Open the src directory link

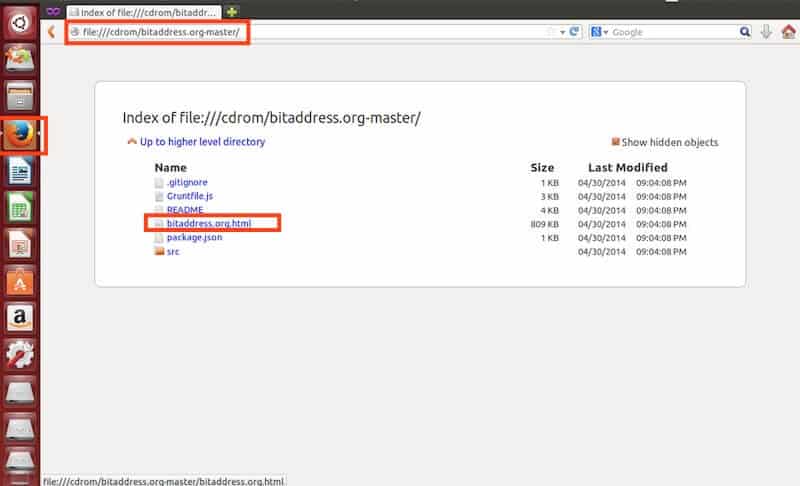173,251
